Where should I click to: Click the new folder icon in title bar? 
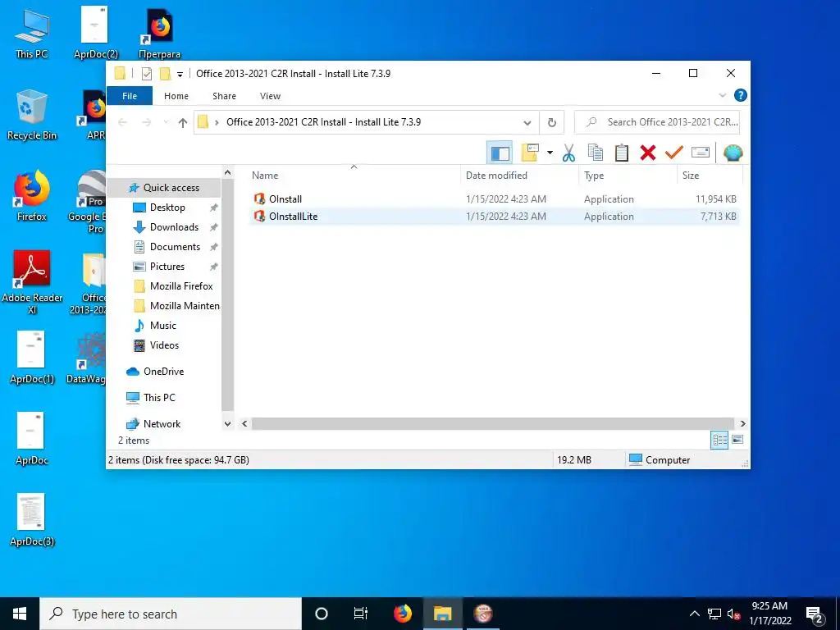coord(165,73)
